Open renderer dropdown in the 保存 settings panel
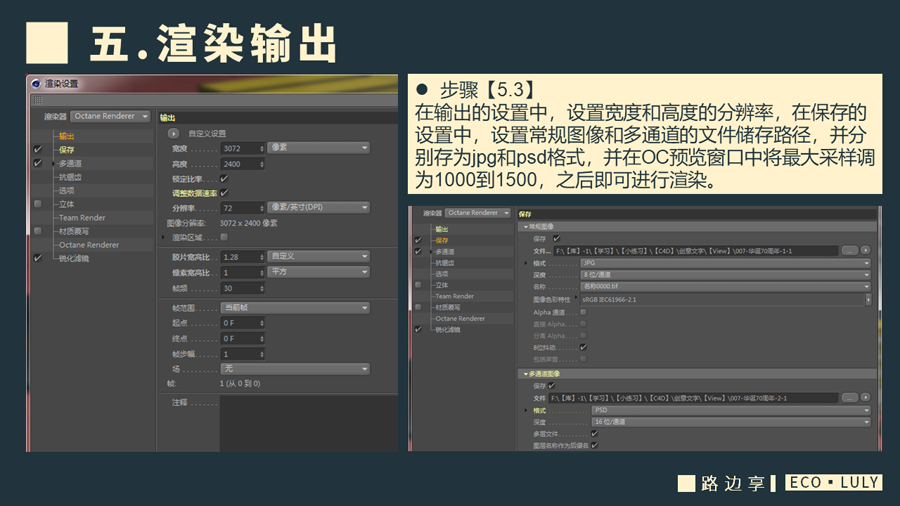This screenshot has width=900, height=506. (x=478, y=213)
